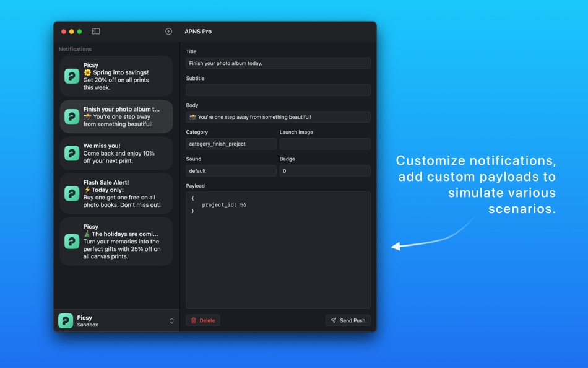Click the plus icon to create a notification
588x368 pixels.
click(x=168, y=31)
